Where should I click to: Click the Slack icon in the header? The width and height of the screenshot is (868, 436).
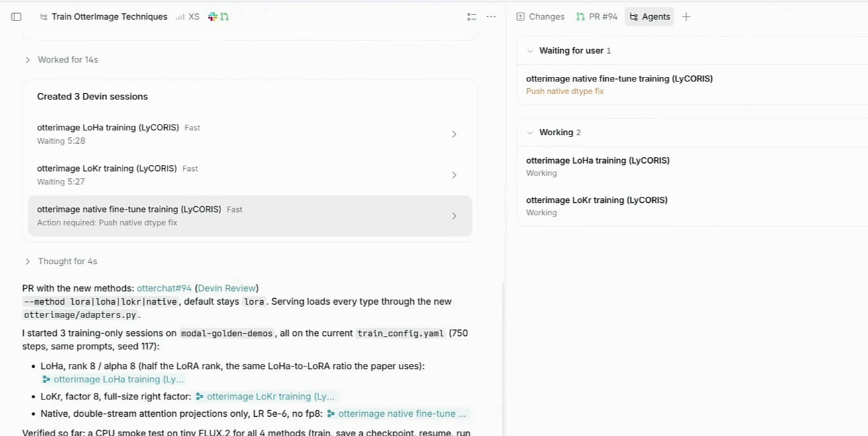point(213,17)
